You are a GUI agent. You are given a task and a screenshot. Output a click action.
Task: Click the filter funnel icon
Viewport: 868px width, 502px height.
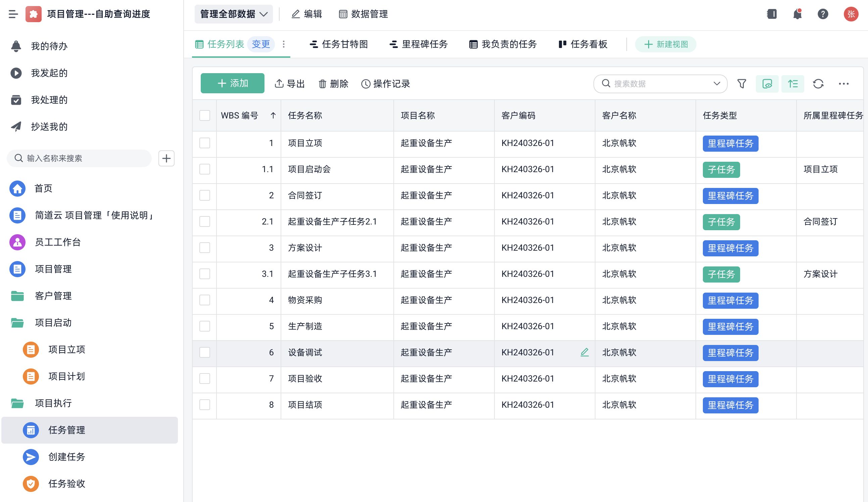741,84
